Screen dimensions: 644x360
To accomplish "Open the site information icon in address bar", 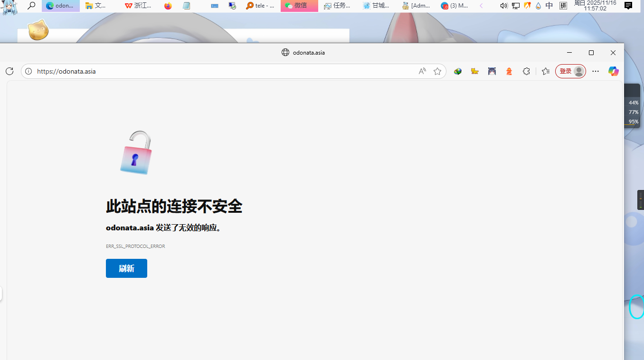I will 28,71.
